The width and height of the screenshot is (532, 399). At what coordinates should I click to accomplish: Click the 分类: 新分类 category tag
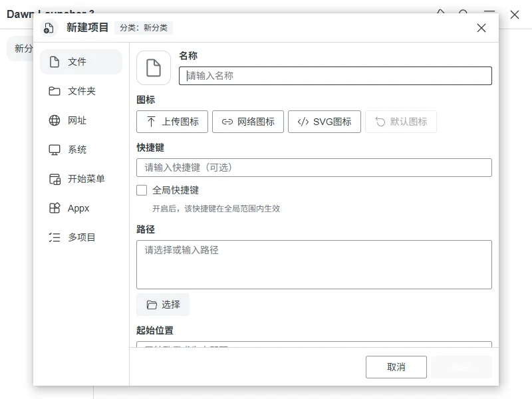point(144,28)
